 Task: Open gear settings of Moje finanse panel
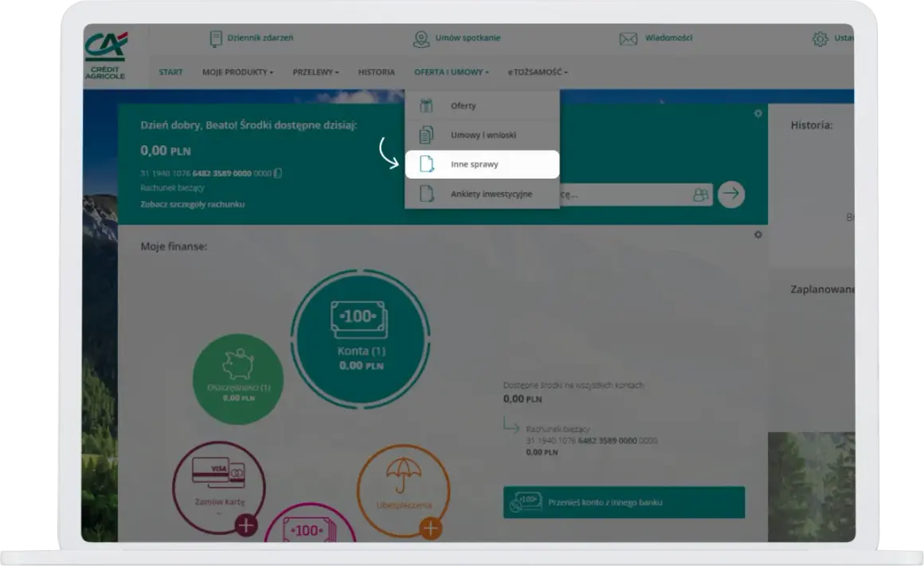758,234
